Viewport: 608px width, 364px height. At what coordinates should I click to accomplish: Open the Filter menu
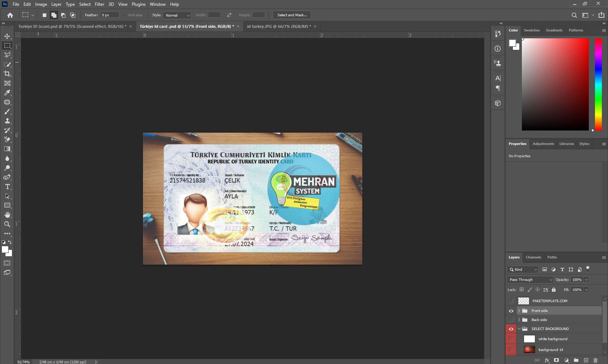(100, 4)
